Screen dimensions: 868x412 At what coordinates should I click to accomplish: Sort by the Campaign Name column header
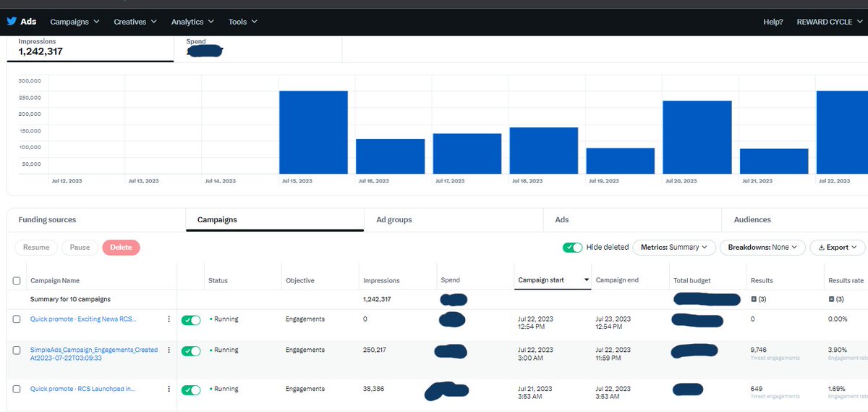pos(55,280)
